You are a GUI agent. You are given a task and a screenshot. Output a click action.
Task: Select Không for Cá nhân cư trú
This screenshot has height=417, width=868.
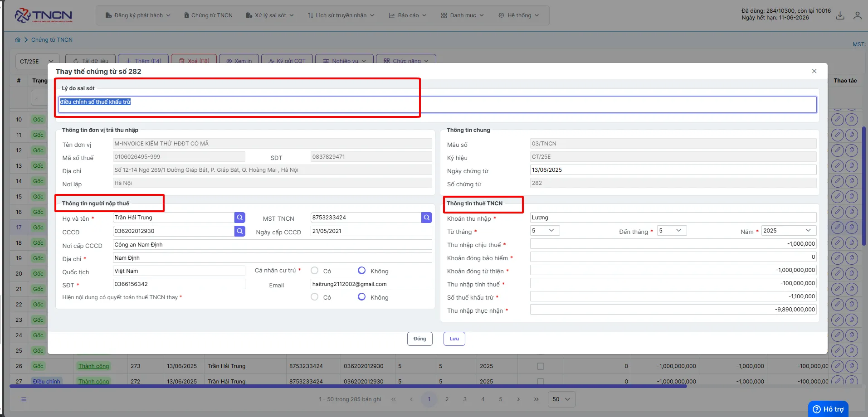pyautogui.click(x=362, y=271)
